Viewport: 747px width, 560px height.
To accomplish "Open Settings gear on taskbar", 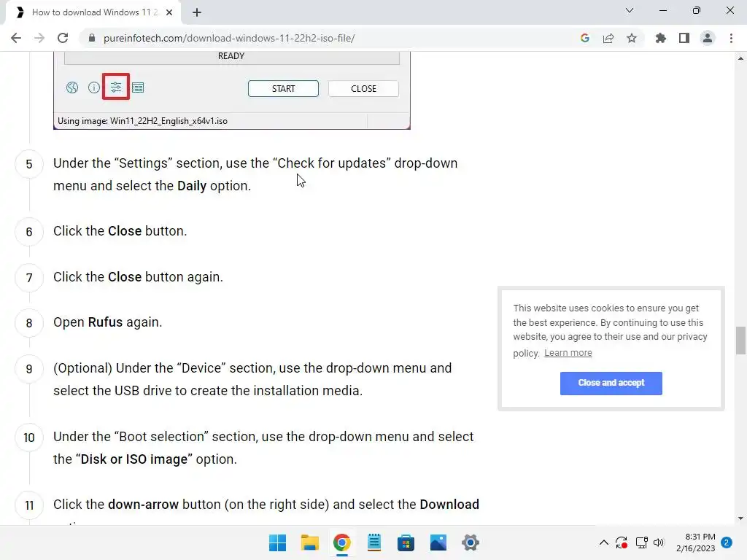I will (471, 542).
